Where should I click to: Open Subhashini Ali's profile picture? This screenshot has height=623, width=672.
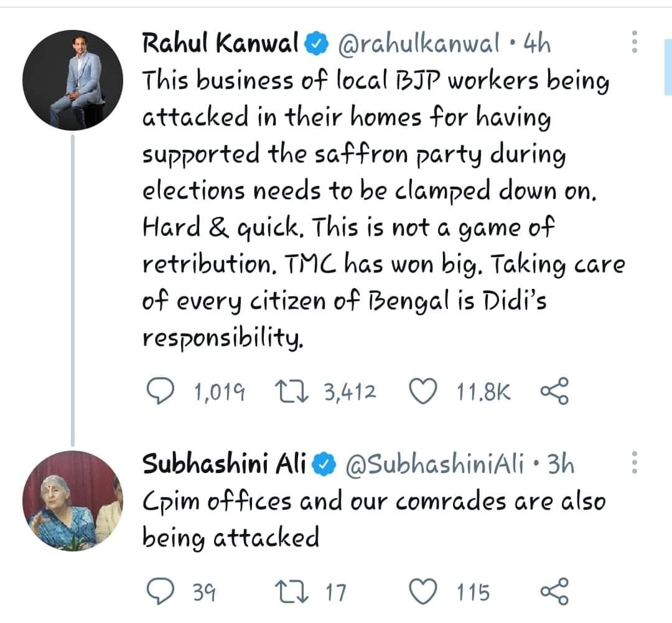(x=73, y=501)
